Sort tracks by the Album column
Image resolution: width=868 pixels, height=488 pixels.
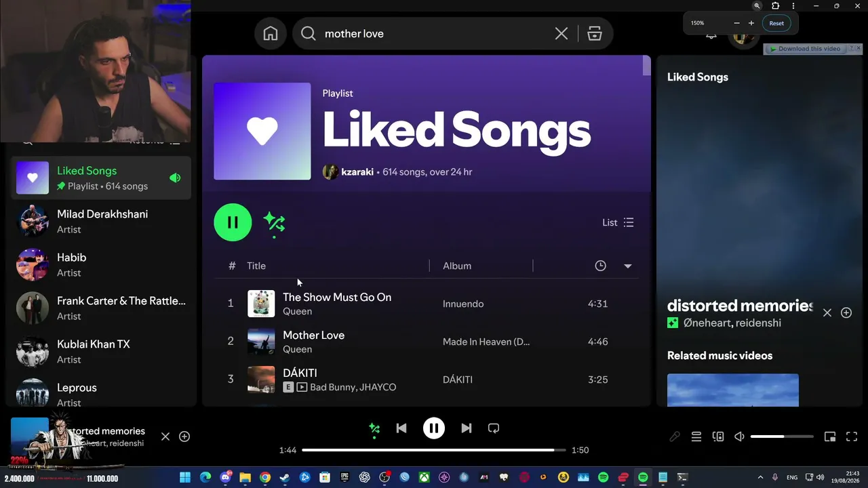pos(457,266)
